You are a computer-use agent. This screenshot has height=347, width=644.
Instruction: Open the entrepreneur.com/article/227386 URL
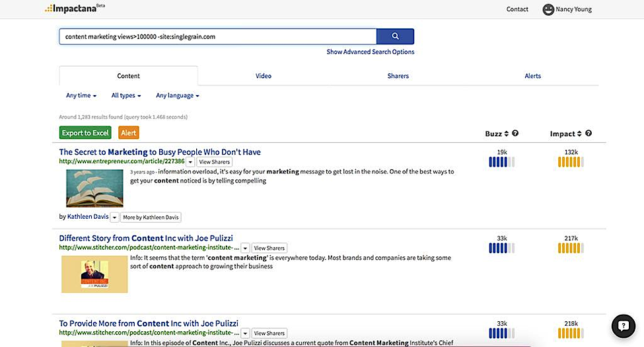click(x=122, y=161)
